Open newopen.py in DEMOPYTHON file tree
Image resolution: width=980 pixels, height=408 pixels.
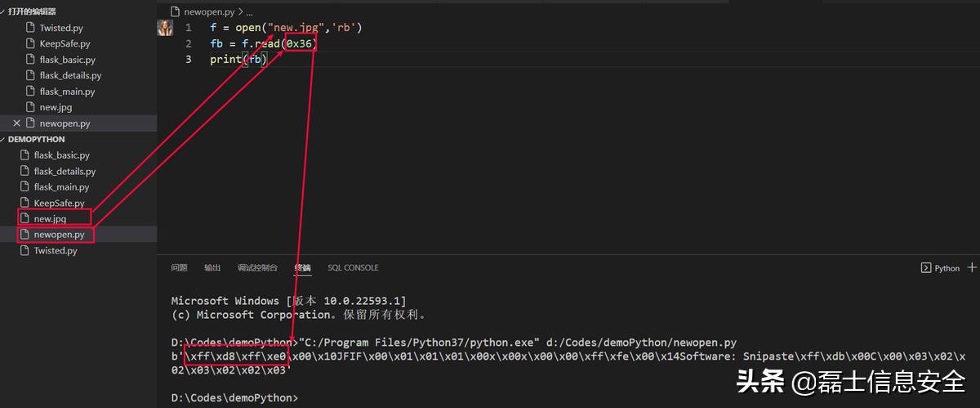pos(59,235)
